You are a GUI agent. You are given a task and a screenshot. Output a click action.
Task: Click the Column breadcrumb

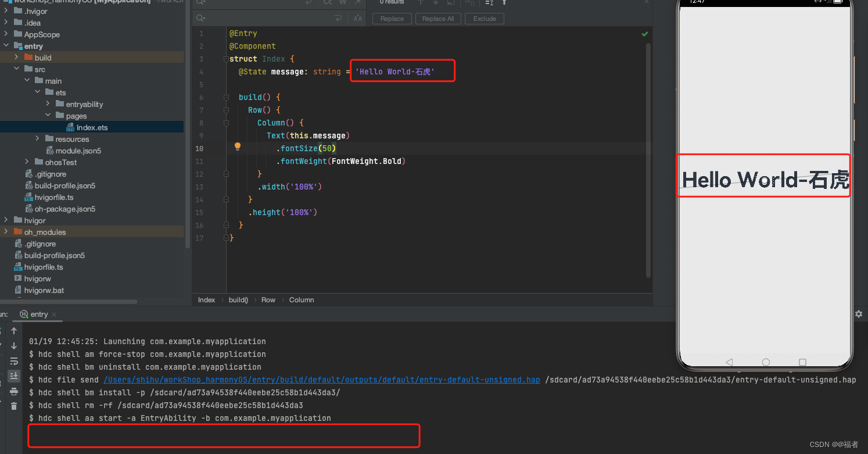click(302, 300)
